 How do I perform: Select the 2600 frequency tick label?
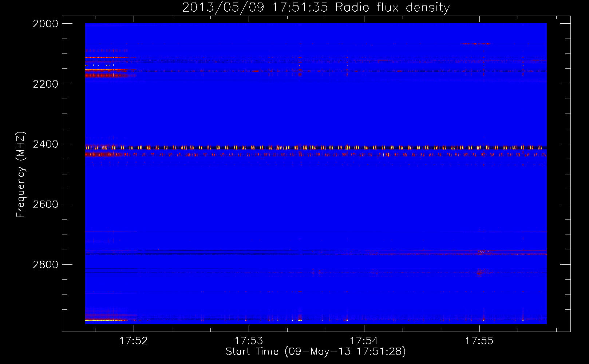(46, 204)
